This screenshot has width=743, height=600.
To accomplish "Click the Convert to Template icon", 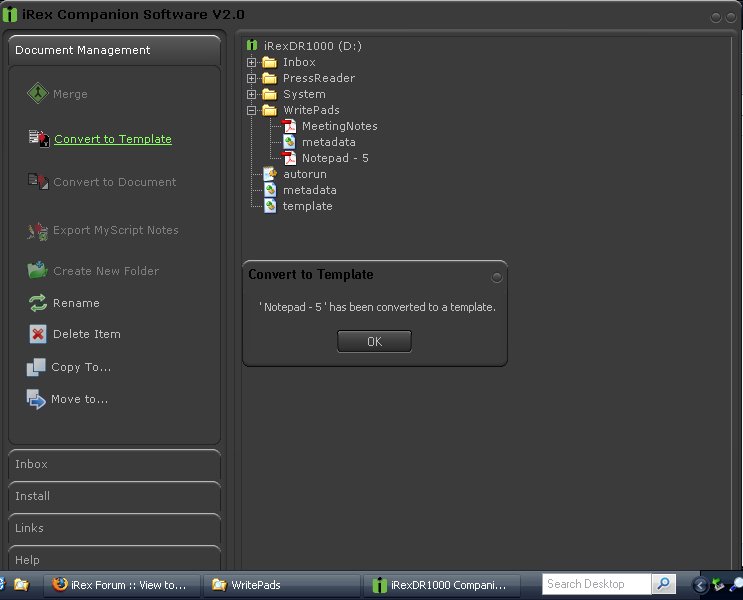I will point(39,138).
